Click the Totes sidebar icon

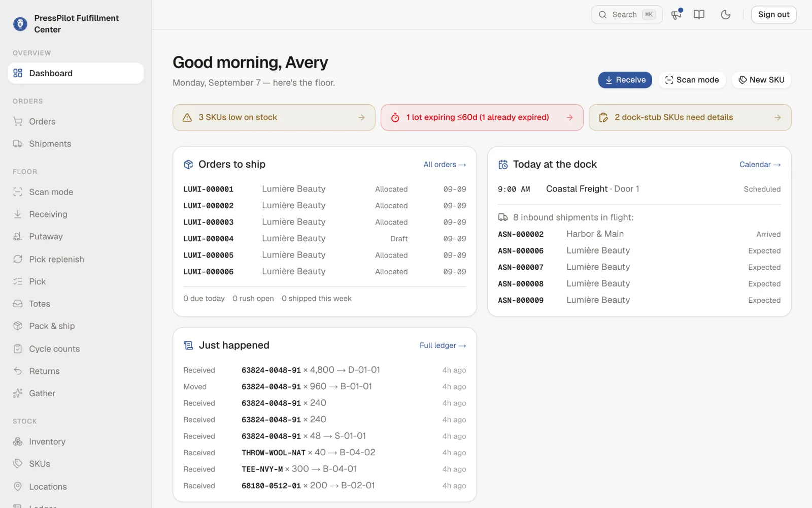(x=18, y=304)
